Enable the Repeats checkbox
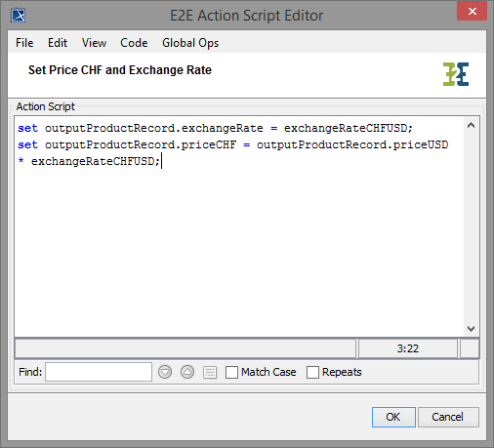This screenshot has height=448, width=494. (312, 372)
